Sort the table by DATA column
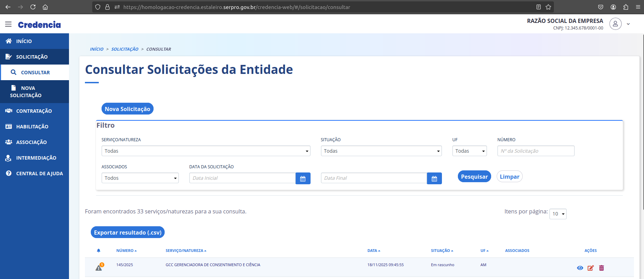 point(374,251)
